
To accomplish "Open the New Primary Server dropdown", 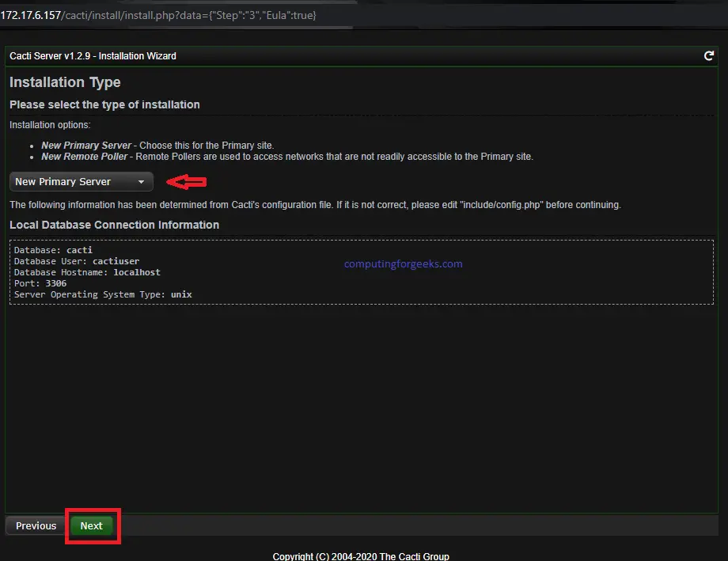I will point(82,181).
